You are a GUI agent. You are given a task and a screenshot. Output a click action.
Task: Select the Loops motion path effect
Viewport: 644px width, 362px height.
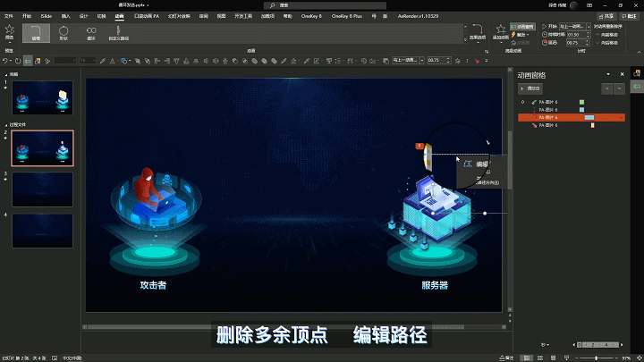click(91, 33)
